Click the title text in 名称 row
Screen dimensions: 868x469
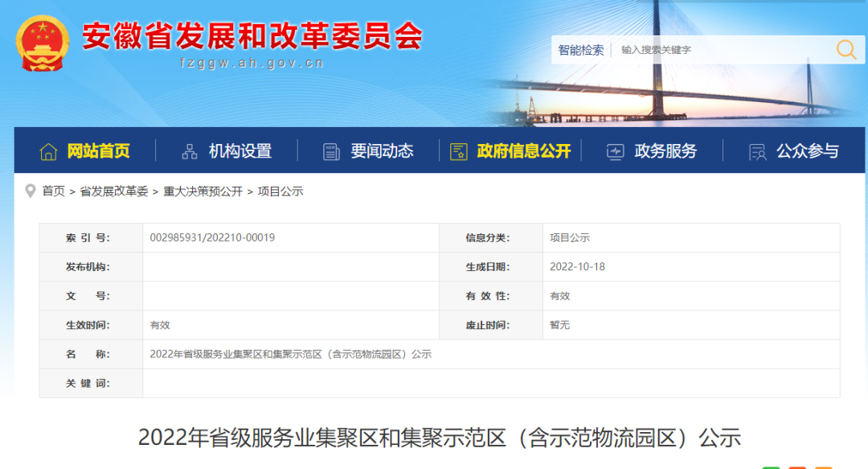[x=291, y=354]
